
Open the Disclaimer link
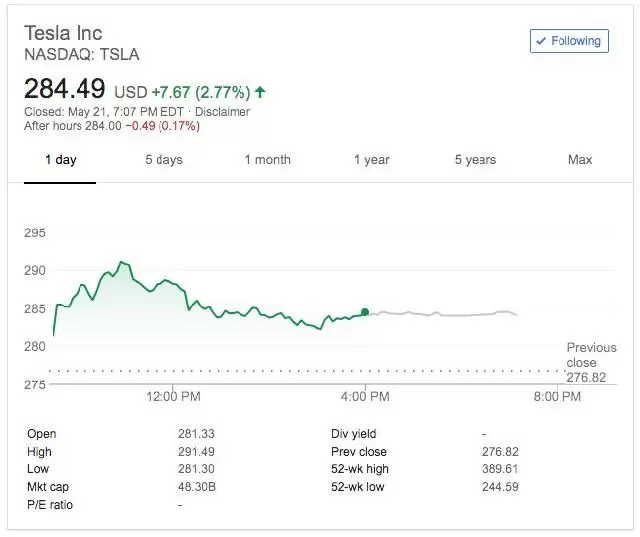tap(222, 111)
